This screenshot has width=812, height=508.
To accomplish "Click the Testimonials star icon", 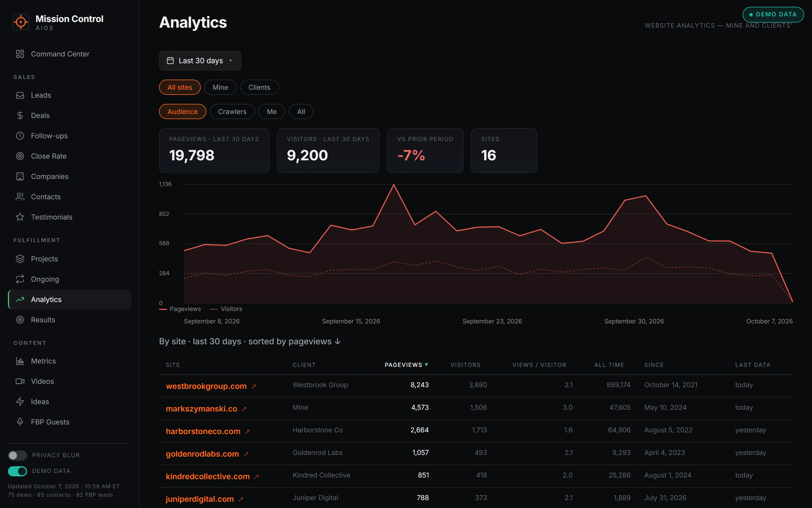I will coord(20,217).
